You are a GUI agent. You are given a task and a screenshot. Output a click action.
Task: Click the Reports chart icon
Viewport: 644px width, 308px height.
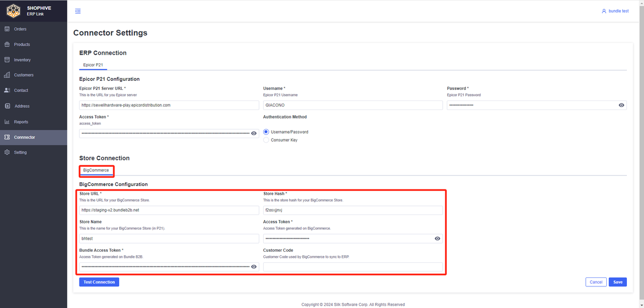pos(7,122)
